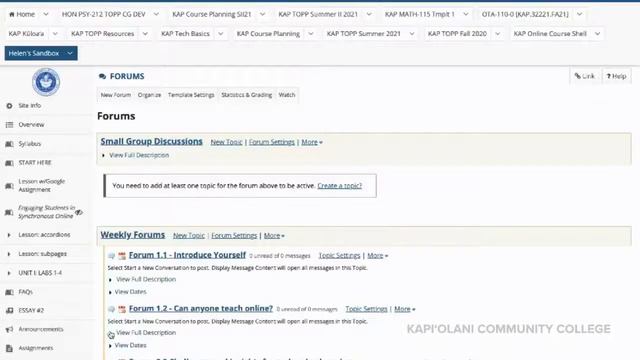Image resolution: width=640 pixels, height=360 pixels.
Task: Switch to KAP TOPP Summer II 2021 site
Action: coord(318,14)
